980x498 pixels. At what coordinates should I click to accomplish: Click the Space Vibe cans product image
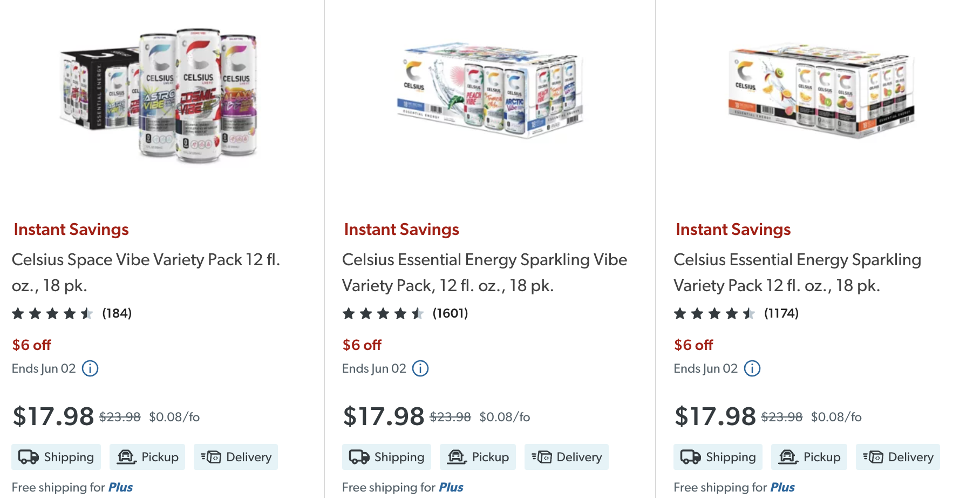pos(160,95)
